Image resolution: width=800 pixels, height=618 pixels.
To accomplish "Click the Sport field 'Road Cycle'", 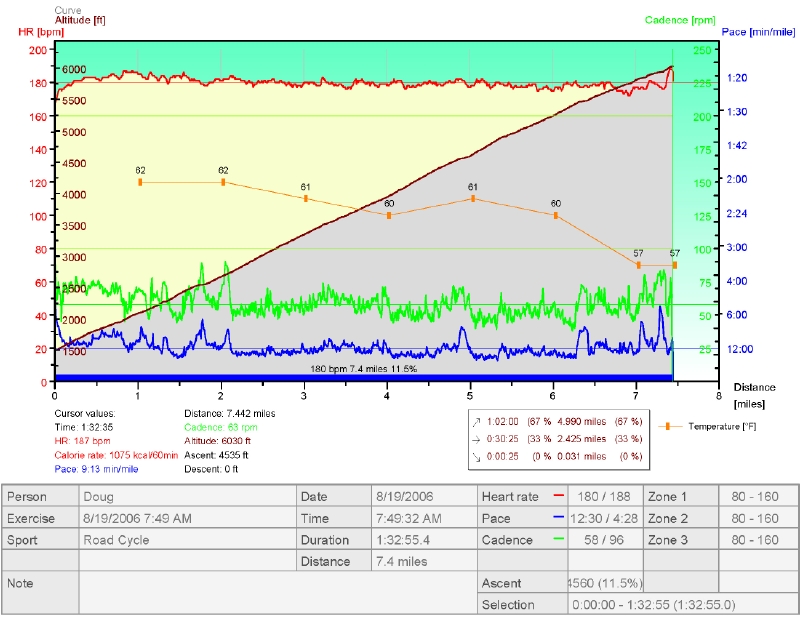I will coord(187,539).
